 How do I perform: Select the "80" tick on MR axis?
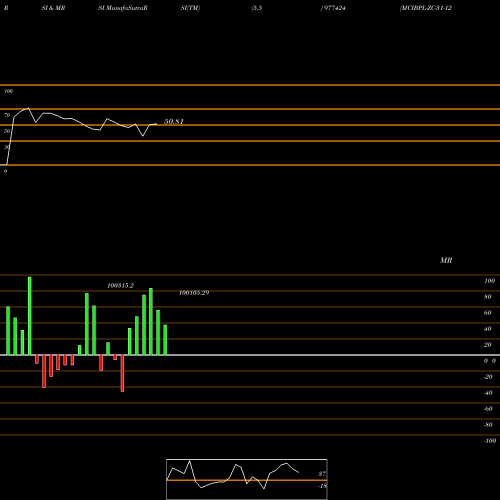pyautogui.click(x=488, y=297)
